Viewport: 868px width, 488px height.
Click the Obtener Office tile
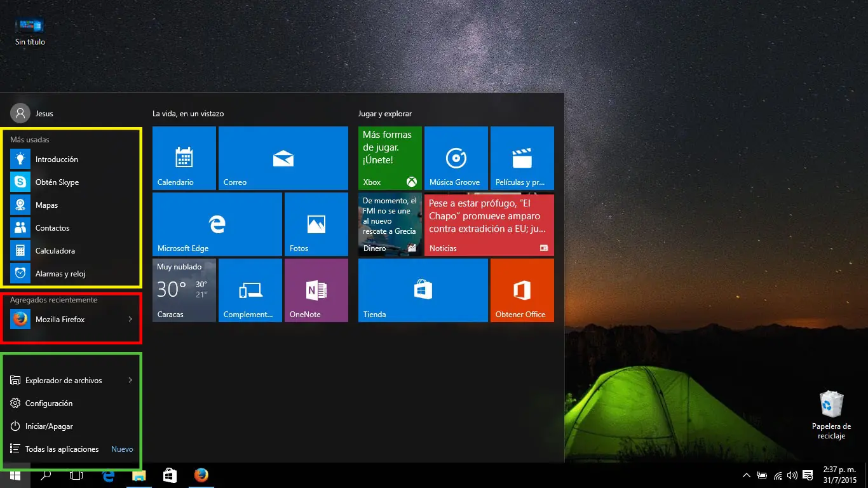(x=522, y=290)
